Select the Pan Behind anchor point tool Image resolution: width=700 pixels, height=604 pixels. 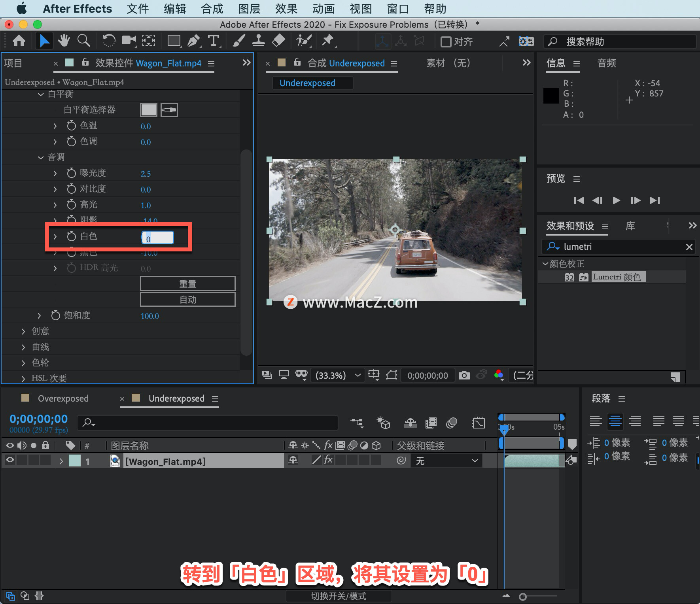[x=149, y=41]
